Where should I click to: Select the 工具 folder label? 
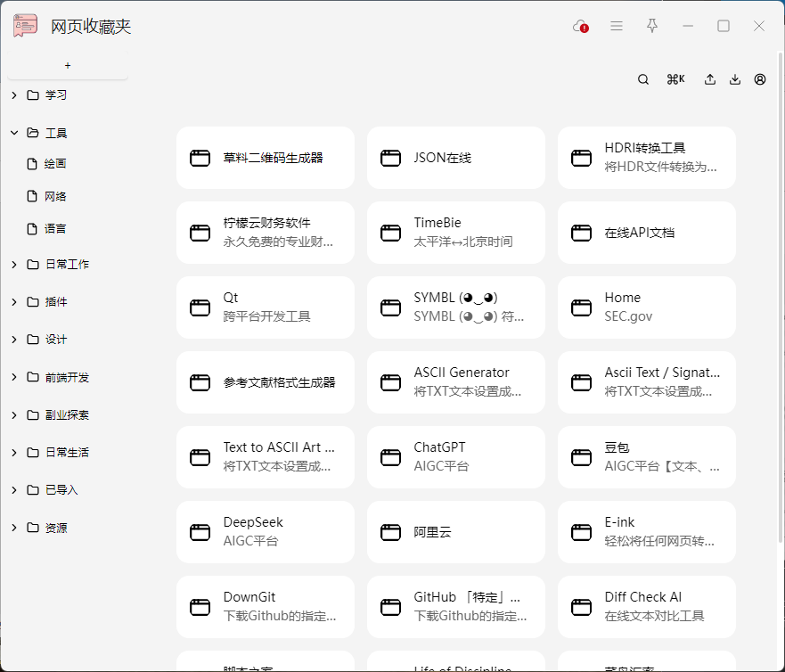[56, 133]
